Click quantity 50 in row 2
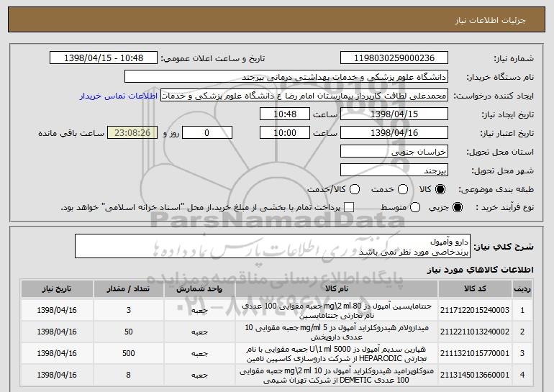The image size is (554, 392). (x=129, y=332)
